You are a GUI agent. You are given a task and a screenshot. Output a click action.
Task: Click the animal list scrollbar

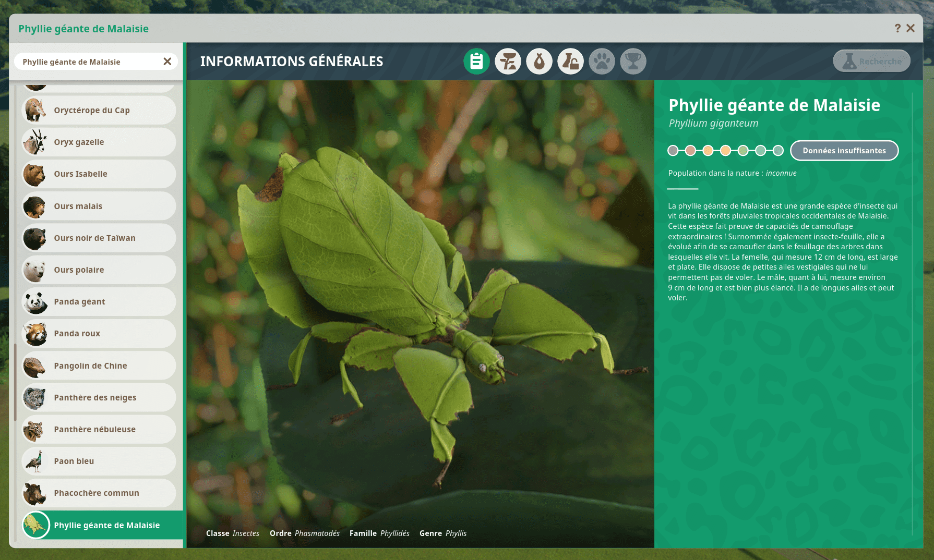pyautogui.click(x=15, y=382)
